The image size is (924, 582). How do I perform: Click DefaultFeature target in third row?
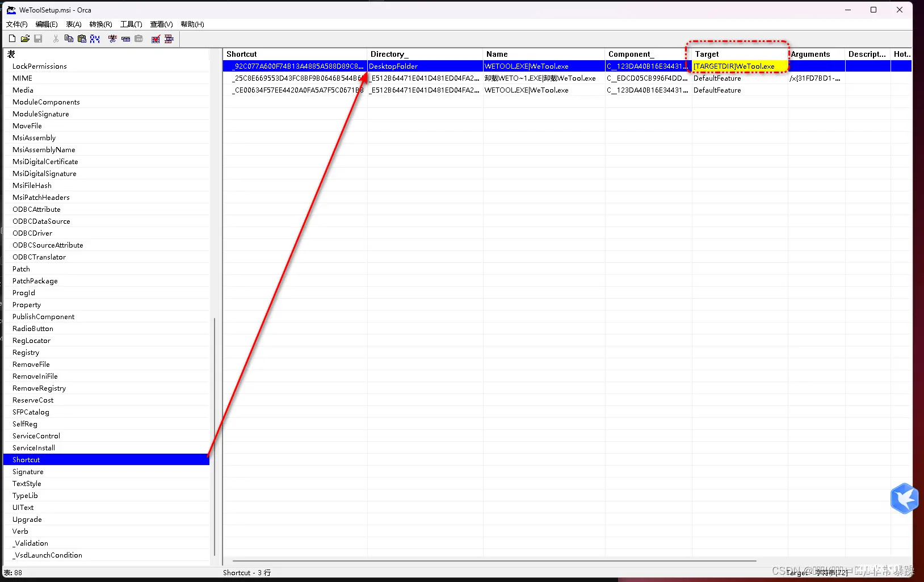(740, 90)
